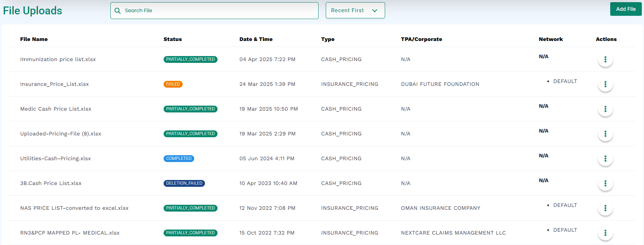Click PARTIALLY_COMPLETED badge for Uploaded-Pricing-File (8)
644x245 pixels.
(191, 134)
